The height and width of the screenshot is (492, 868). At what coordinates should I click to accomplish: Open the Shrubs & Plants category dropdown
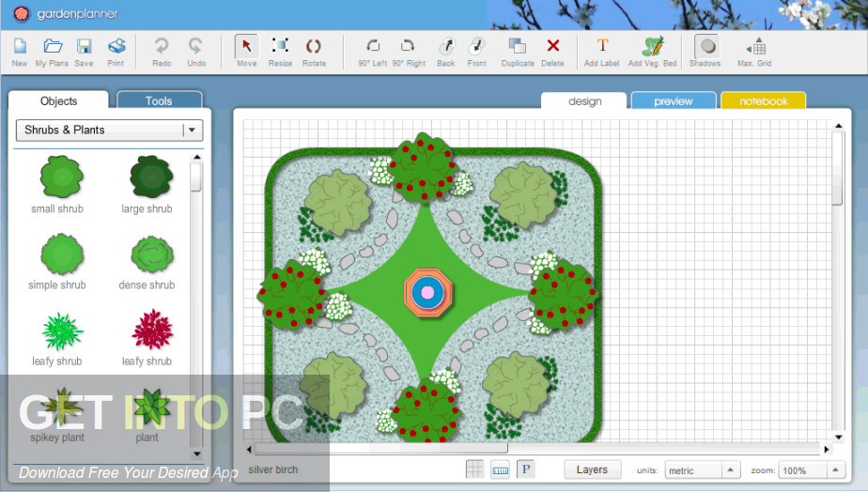coord(110,131)
